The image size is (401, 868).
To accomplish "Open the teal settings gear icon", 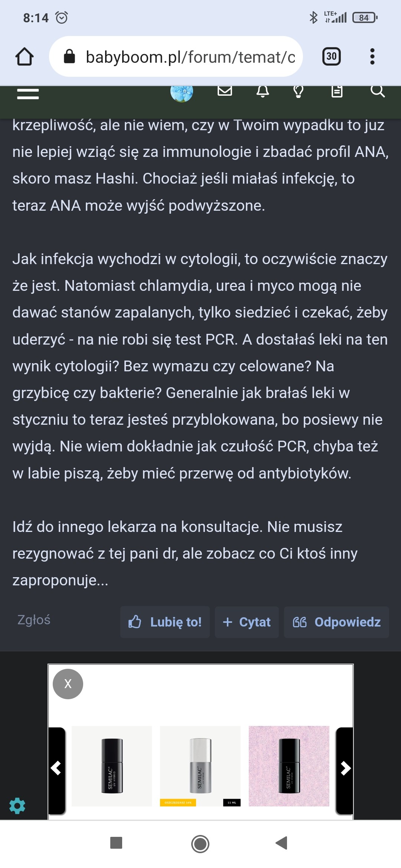I will [17, 806].
